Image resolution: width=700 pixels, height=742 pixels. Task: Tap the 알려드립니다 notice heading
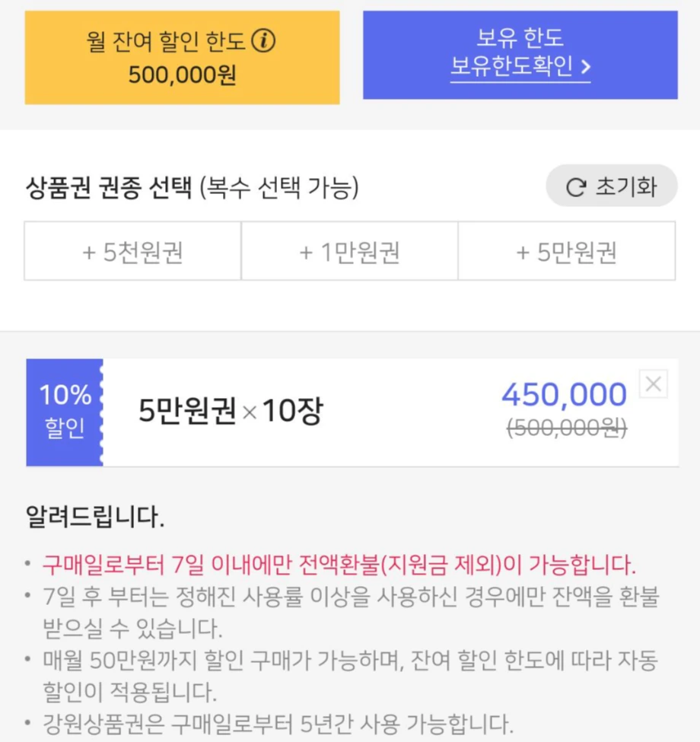click(95, 516)
